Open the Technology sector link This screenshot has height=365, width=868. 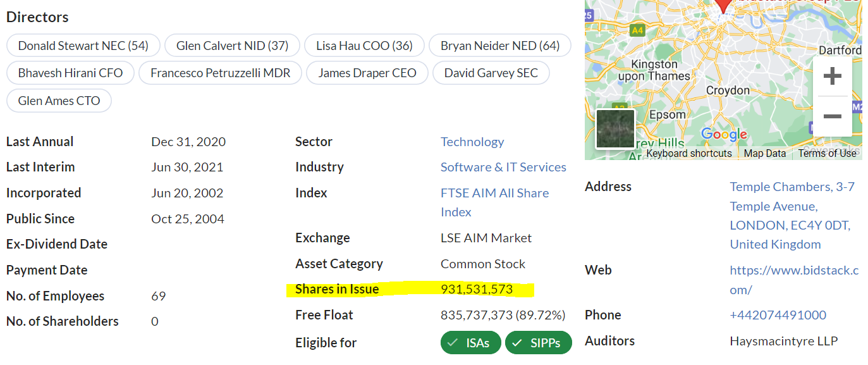(x=472, y=142)
